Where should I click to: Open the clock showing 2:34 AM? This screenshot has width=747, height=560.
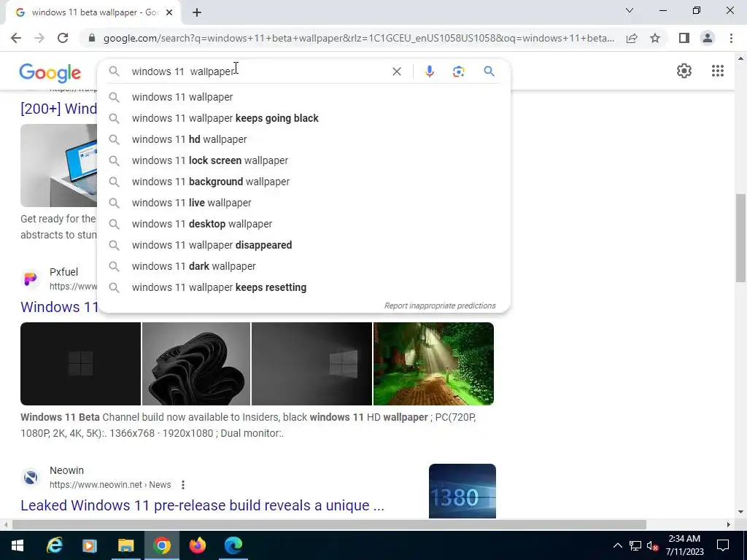[684, 545]
